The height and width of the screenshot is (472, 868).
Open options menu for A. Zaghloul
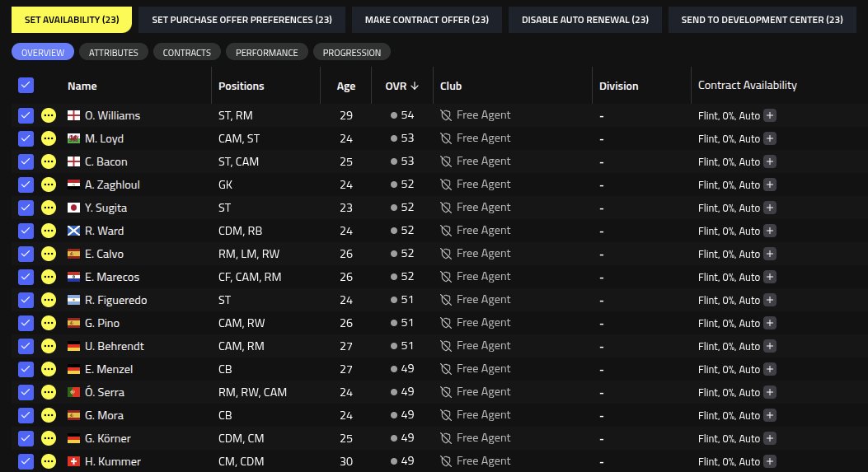(49, 185)
